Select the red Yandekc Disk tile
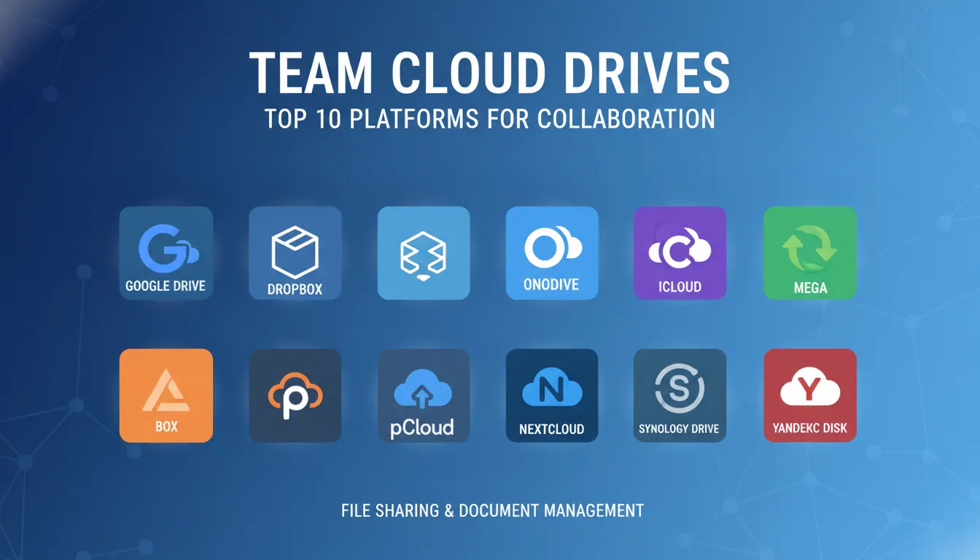The image size is (980, 560). [810, 396]
